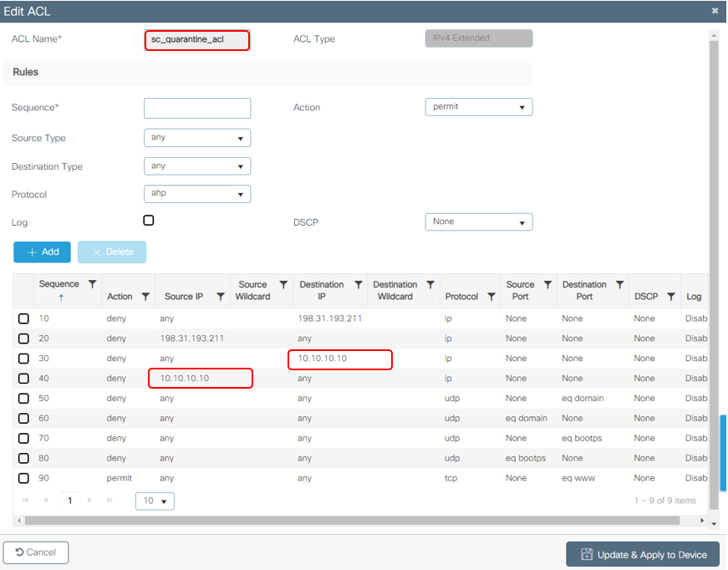The image size is (728, 570).
Task: Click the vertical scrollbar down arrow
Action: click(714, 523)
